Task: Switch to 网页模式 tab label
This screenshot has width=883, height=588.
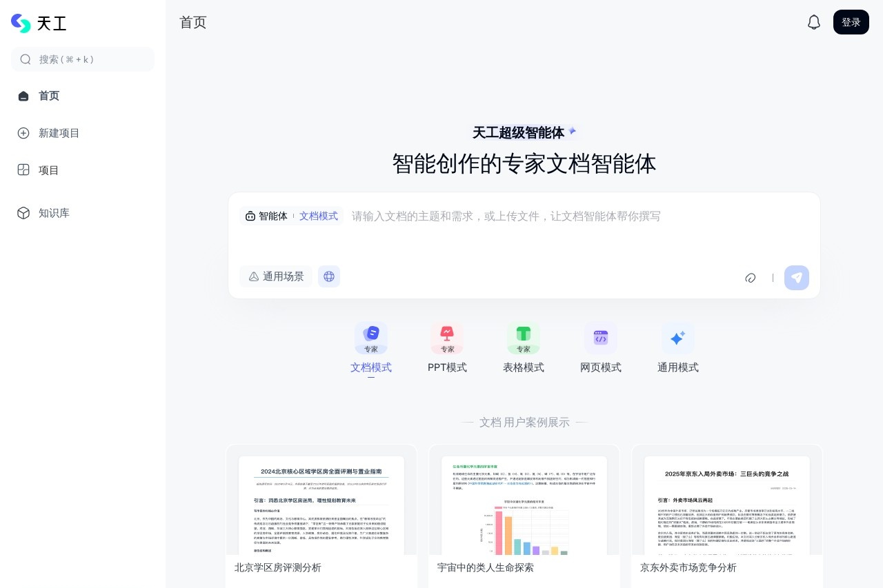Action: (x=601, y=367)
